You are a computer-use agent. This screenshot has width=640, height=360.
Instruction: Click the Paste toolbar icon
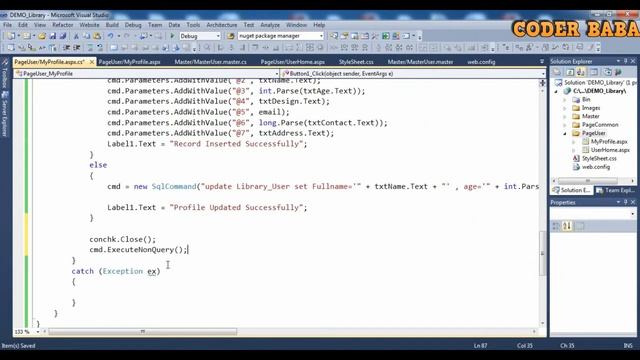coord(97,36)
